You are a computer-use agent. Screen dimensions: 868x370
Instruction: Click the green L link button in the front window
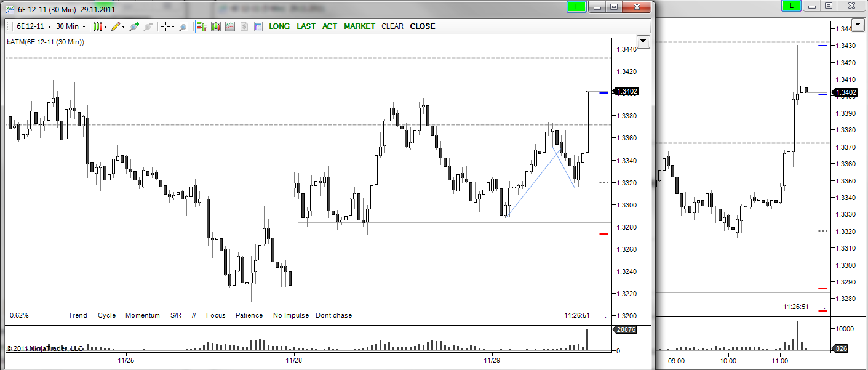576,6
